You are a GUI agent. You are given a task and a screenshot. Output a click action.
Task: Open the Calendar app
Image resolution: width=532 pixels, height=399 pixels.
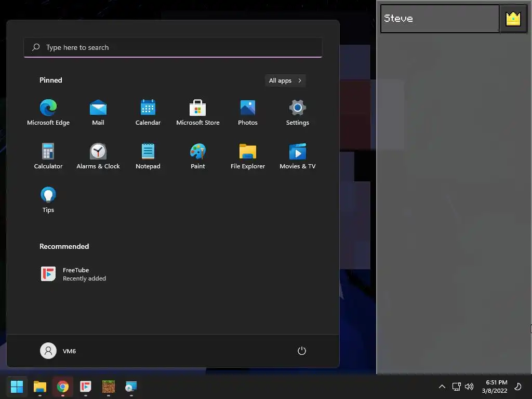pyautogui.click(x=148, y=113)
